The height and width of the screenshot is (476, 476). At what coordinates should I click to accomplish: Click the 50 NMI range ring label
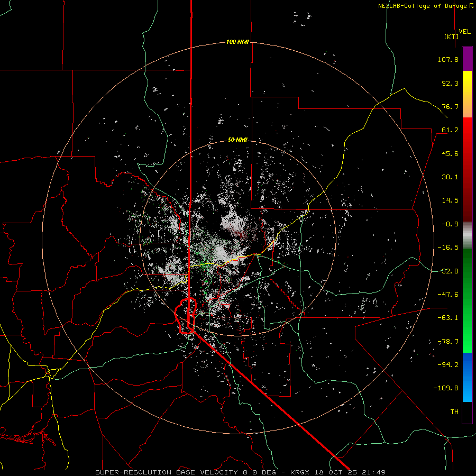pyautogui.click(x=237, y=140)
